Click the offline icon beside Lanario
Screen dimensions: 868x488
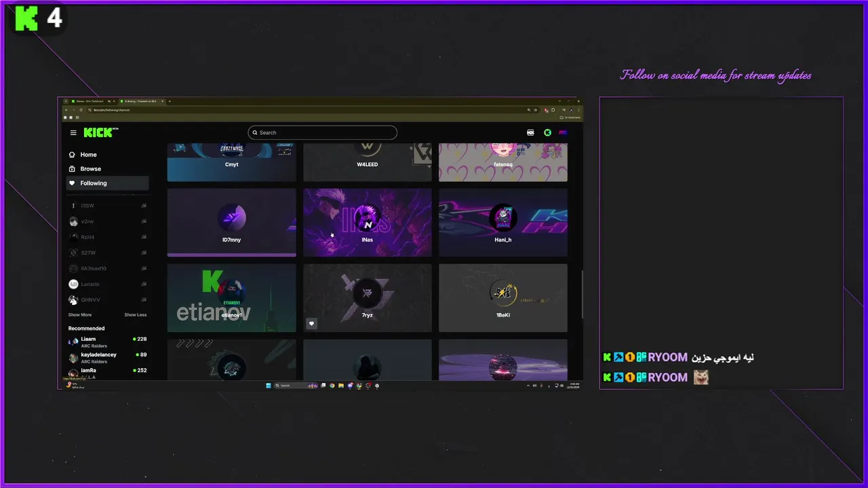144,284
